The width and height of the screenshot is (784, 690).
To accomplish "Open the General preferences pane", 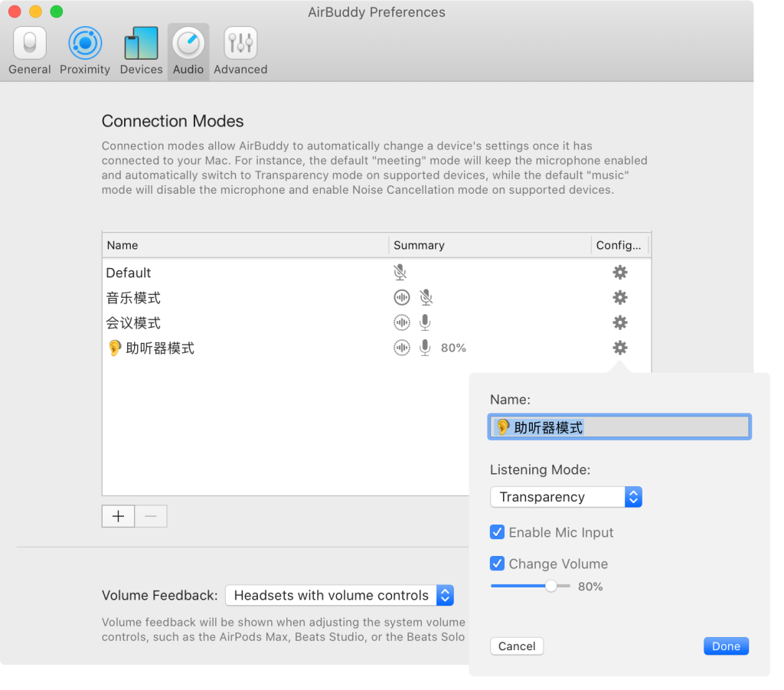I will (30, 51).
